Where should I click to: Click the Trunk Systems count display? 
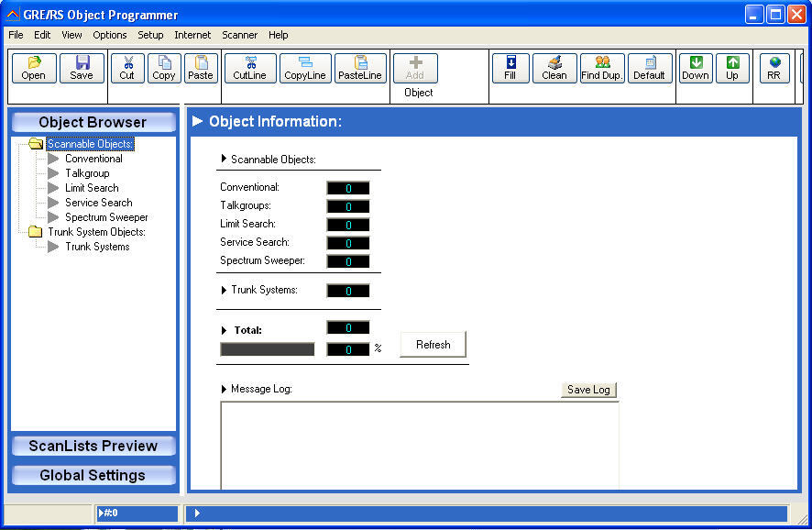348,291
